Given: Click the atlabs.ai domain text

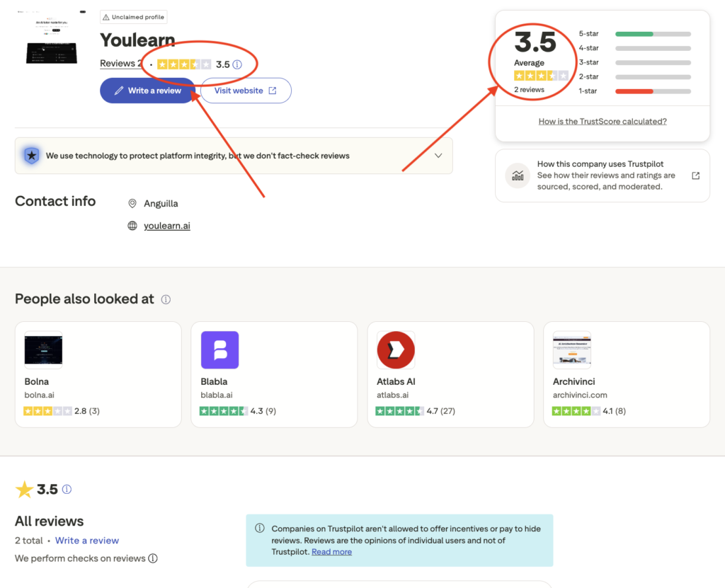Looking at the screenshot, I should [x=392, y=396].
